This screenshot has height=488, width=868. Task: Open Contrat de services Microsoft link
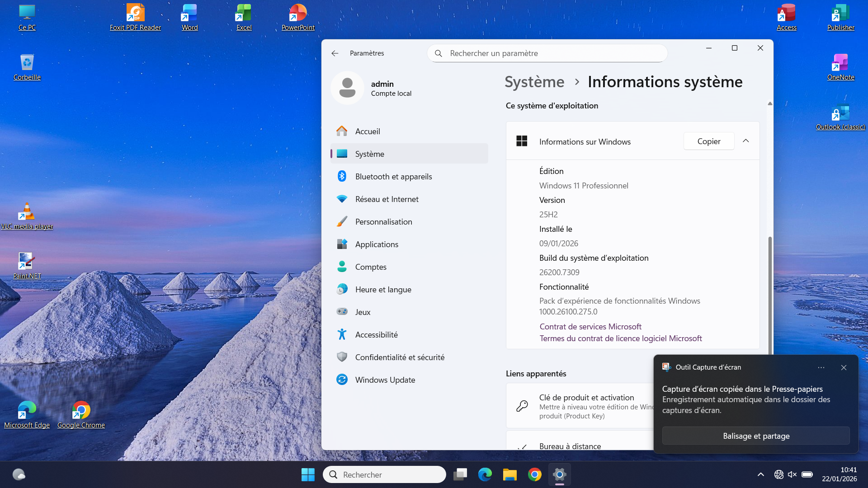click(x=590, y=326)
